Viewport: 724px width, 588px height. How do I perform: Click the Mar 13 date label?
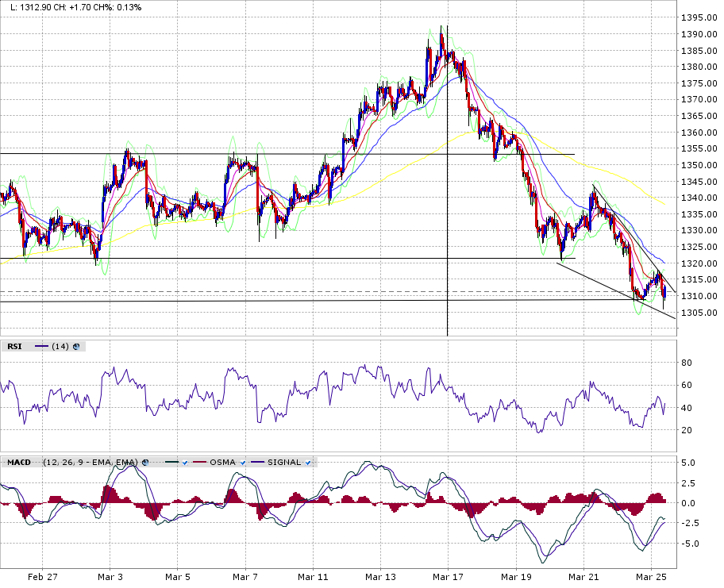(380, 577)
